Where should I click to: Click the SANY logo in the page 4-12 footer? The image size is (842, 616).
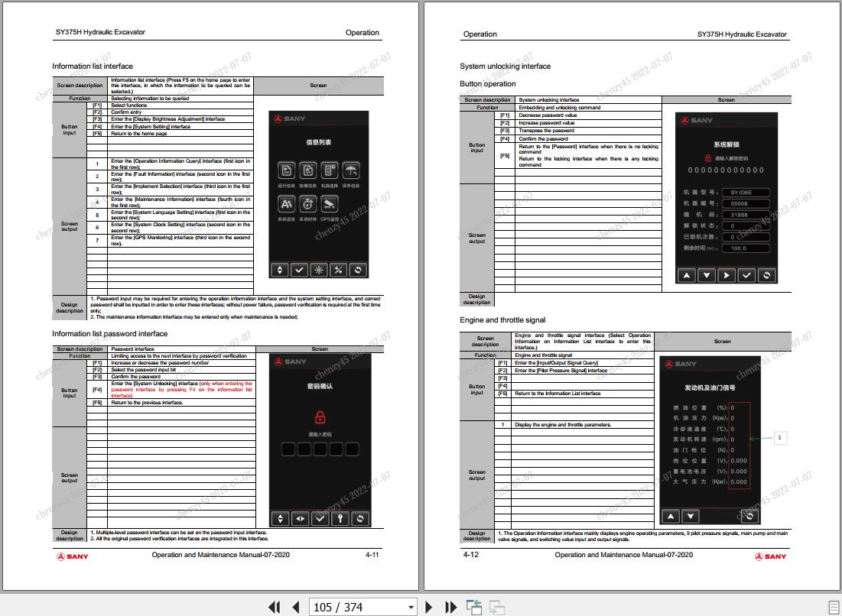click(770, 556)
